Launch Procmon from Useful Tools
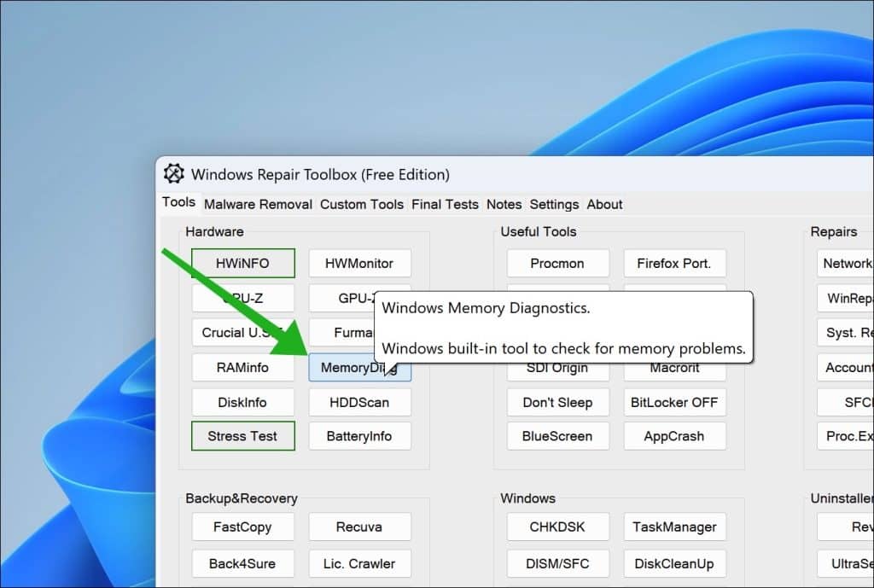Viewport: 874px width, 588px height. [557, 263]
